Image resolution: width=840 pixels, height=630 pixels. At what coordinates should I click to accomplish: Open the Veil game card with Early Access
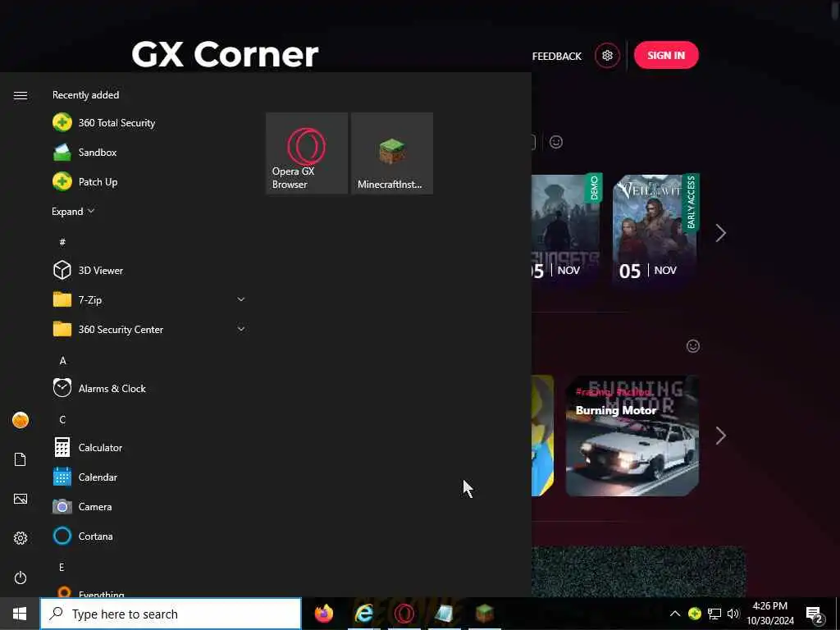[x=655, y=229]
